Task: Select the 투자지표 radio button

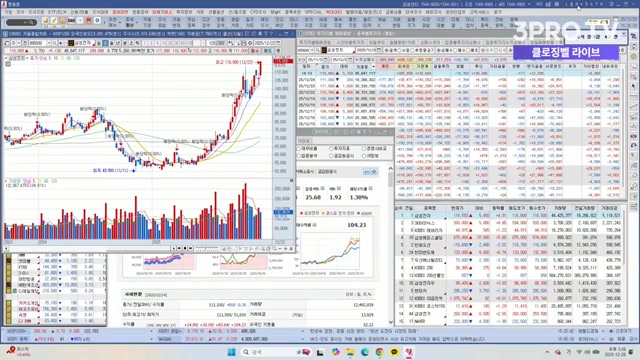Action: click(x=331, y=149)
